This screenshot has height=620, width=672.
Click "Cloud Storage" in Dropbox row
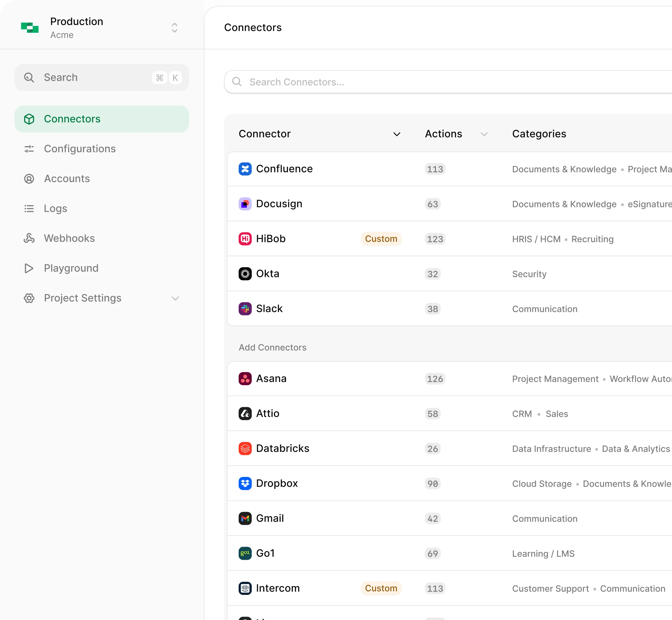coord(542,484)
